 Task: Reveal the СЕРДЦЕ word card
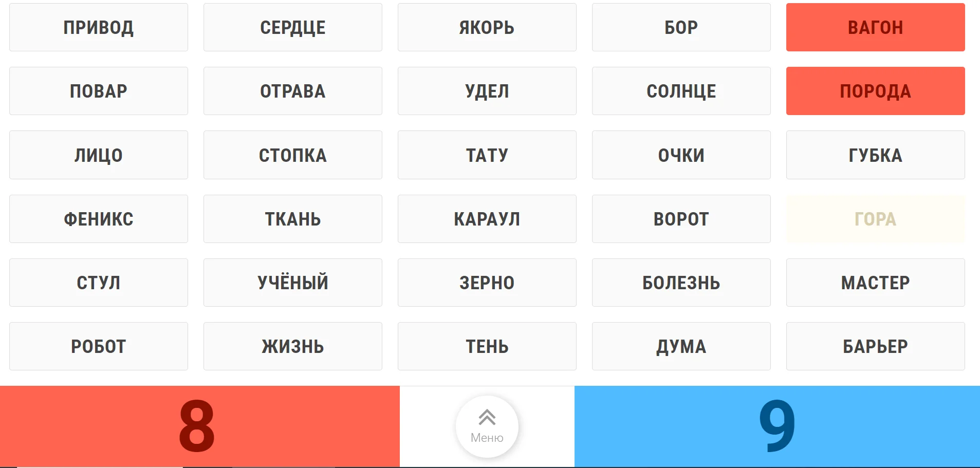293,27
